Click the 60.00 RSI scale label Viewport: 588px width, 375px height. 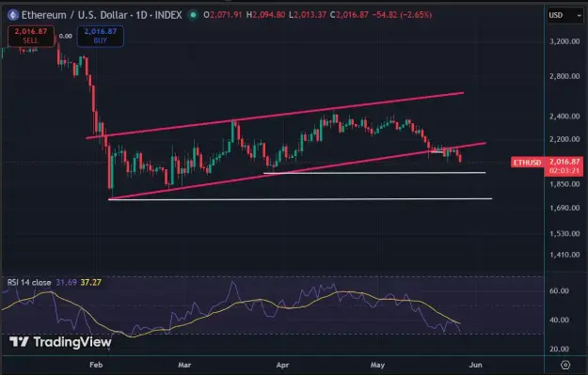559,291
